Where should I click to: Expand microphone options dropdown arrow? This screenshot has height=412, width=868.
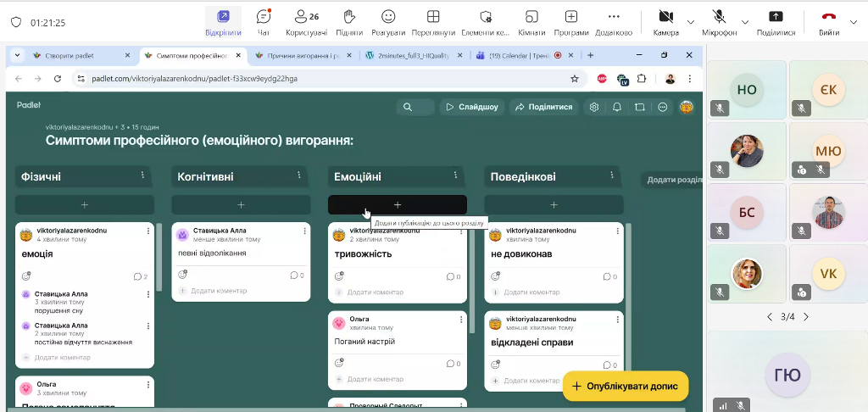(x=745, y=22)
